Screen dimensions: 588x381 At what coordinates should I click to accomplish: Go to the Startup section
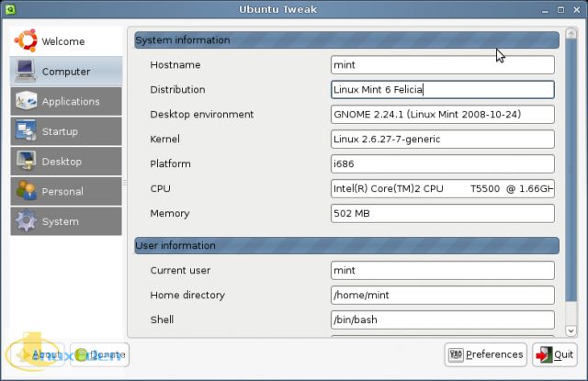66,131
